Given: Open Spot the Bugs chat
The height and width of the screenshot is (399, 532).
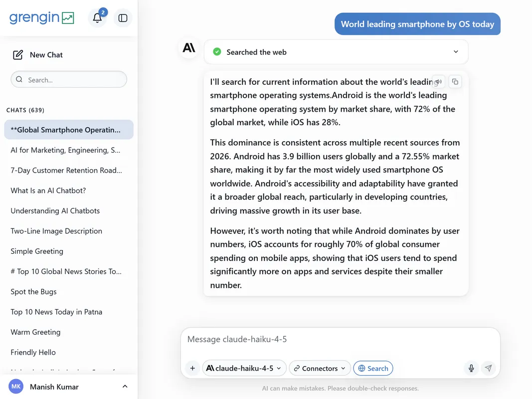Looking at the screenshot, I should pos(69,292).
